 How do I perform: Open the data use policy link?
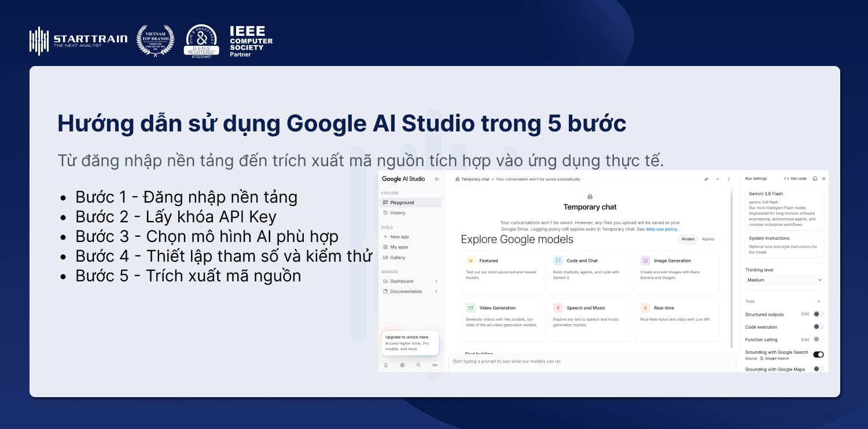662,229
